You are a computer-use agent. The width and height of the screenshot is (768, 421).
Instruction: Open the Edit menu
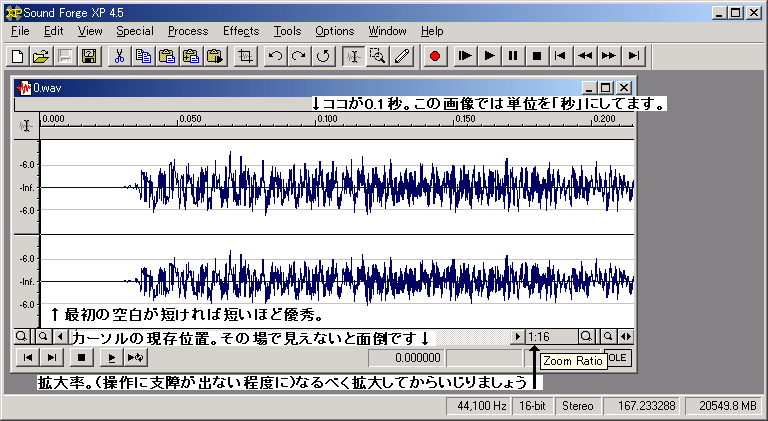[x=53, y=31]
